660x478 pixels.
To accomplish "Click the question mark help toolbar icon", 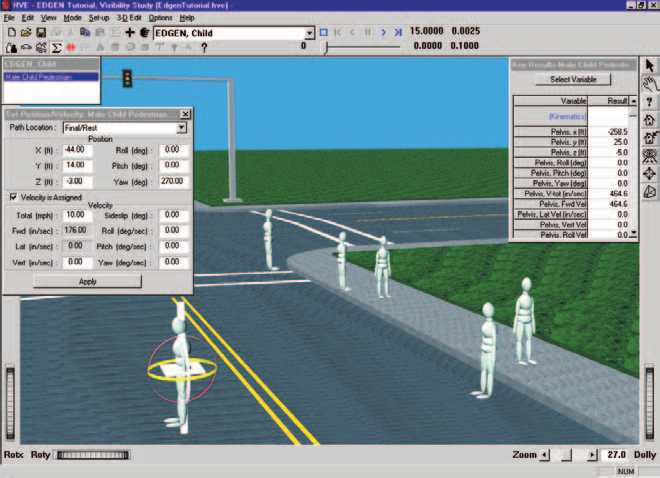I will 204,48.
